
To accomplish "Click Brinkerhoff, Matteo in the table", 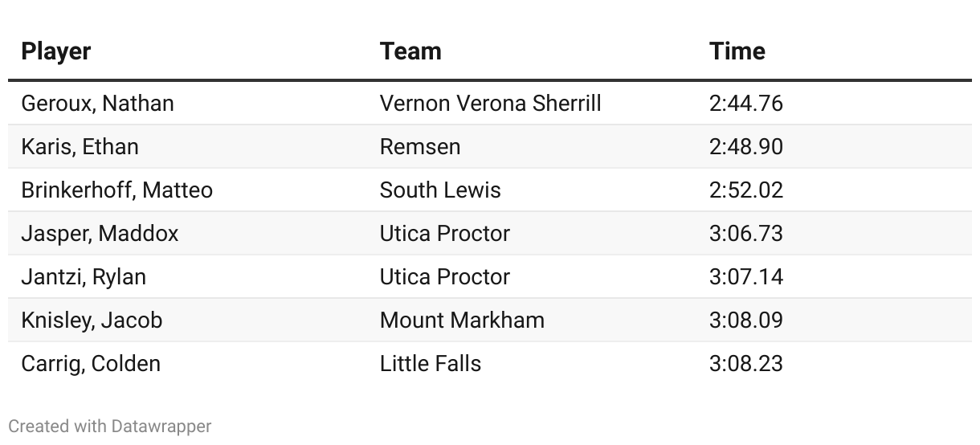I will 116,190.
